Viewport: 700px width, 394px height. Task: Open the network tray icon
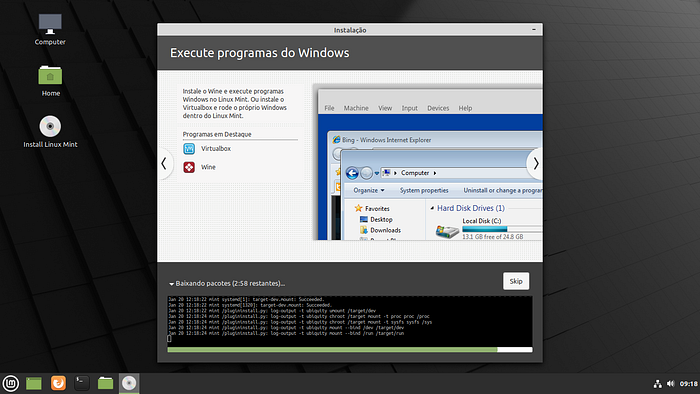pos(658,384)
